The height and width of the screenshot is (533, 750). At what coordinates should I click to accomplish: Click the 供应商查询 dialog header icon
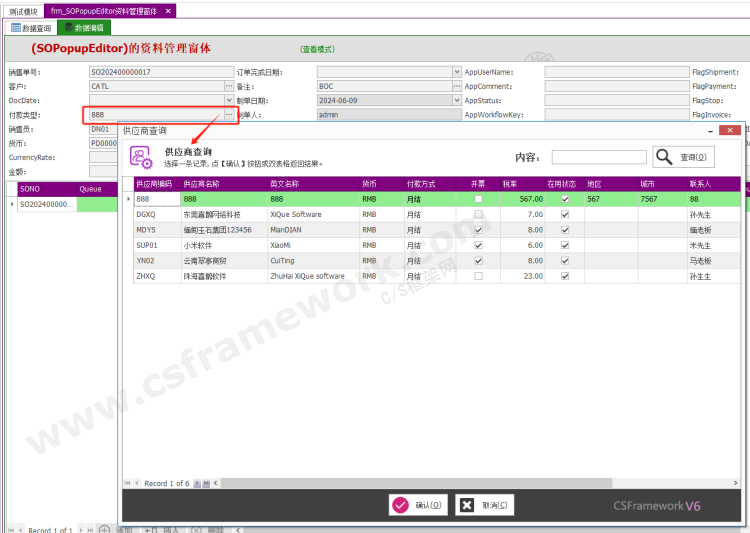coord(141,157)
